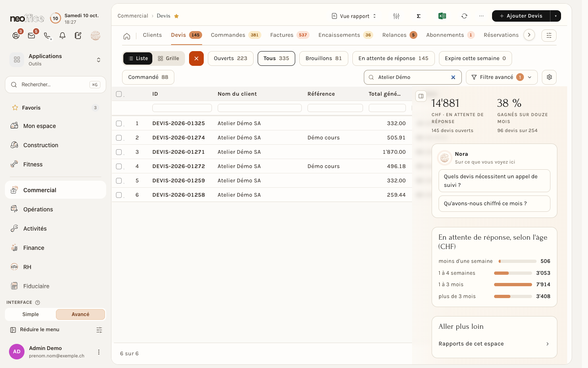Open the phone calls icon
588x368 pixels.
point(47,36)
